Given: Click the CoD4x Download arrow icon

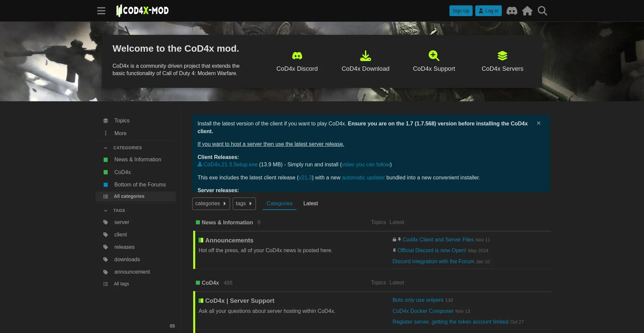Looking at the screenshot, I should (365, 56).
